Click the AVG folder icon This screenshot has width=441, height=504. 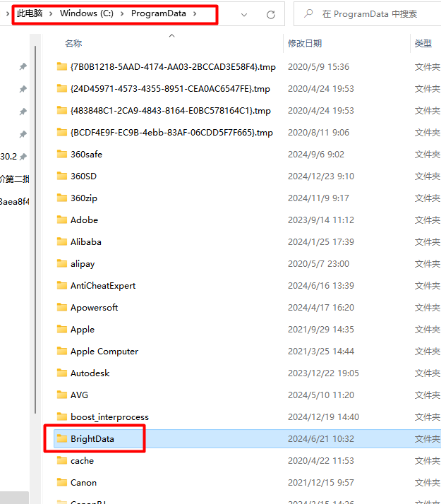pos(62,395)
